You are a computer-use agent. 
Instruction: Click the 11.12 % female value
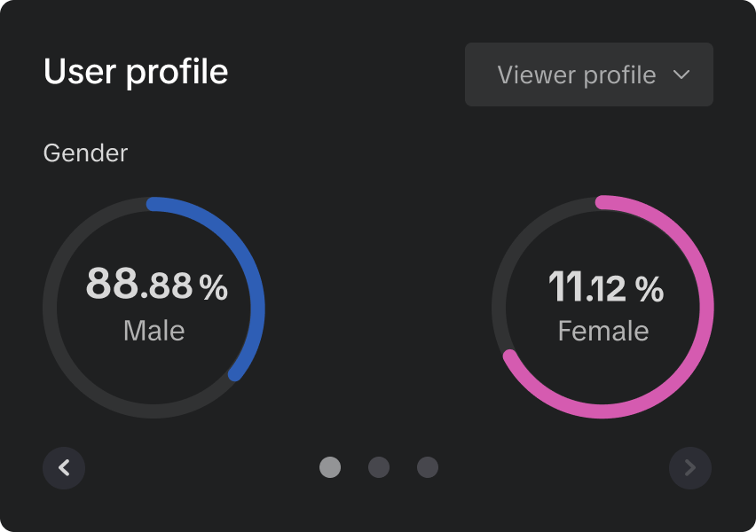point(605,287)
